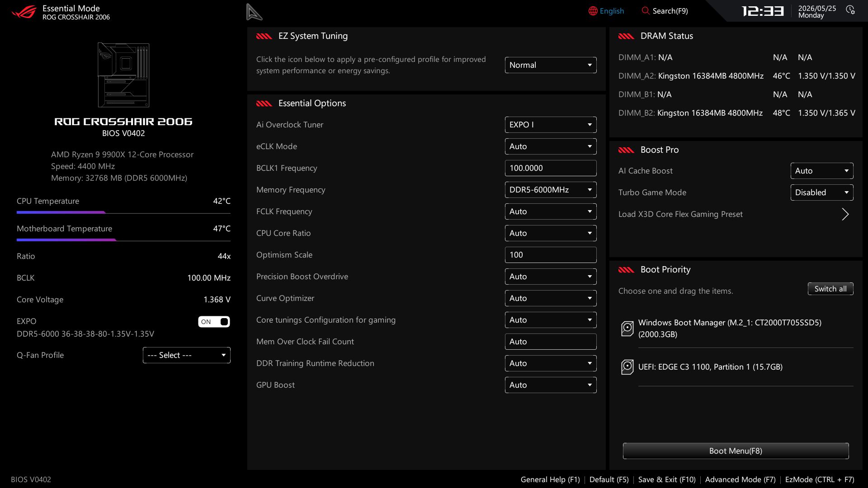
Task: Open Load X3D Core Flex Gaming Preset arrow
Action: 845,214
